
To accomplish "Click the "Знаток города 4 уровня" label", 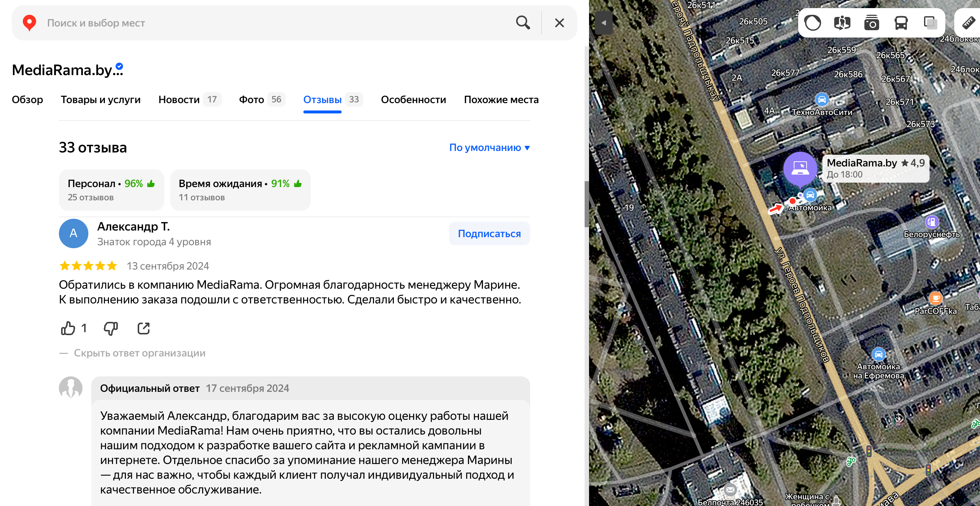I will tap(154, 242).
